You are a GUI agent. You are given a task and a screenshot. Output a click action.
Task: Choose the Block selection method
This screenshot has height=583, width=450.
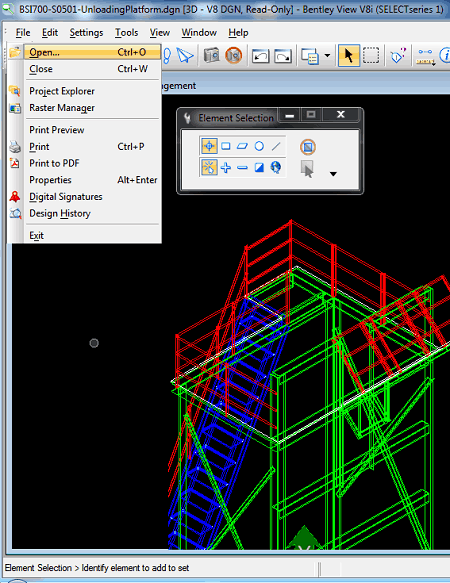tap(226, 146)
